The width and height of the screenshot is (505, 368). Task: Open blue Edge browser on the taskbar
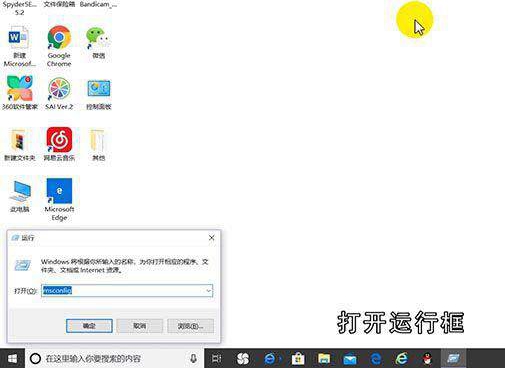tap(376, 359)
